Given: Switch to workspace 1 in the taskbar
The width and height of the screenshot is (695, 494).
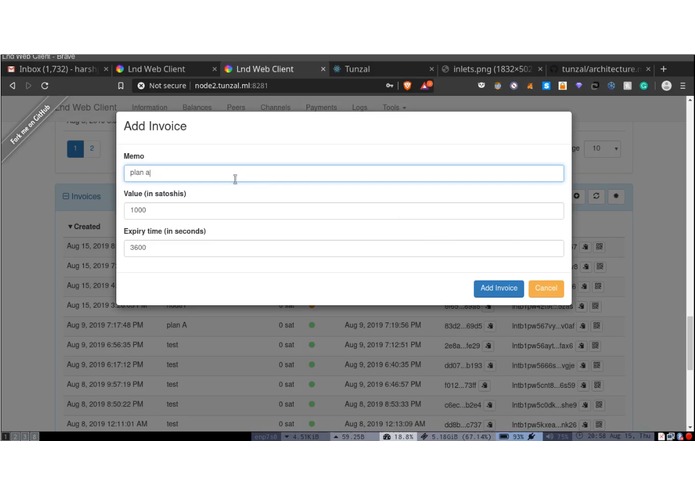Looking at the screenshot, I should tap(5, 436).
